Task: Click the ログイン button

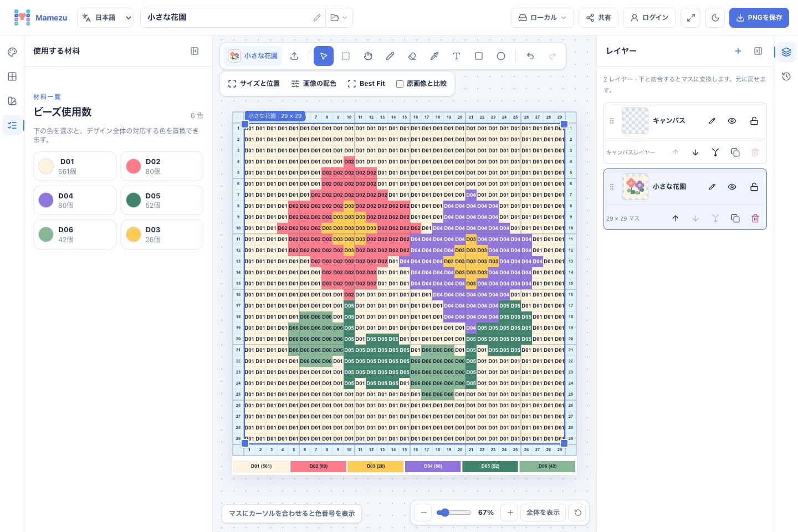Action: click(649, 18)
